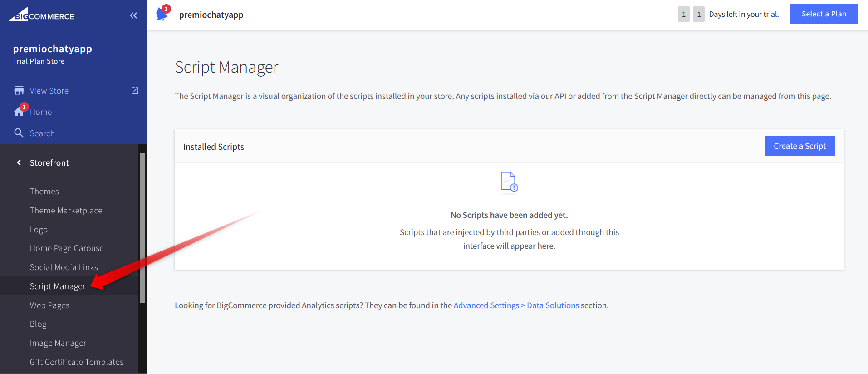Click the sidebar vertical scrollbar
Screen dimensions: 868x374
[142, 228]
